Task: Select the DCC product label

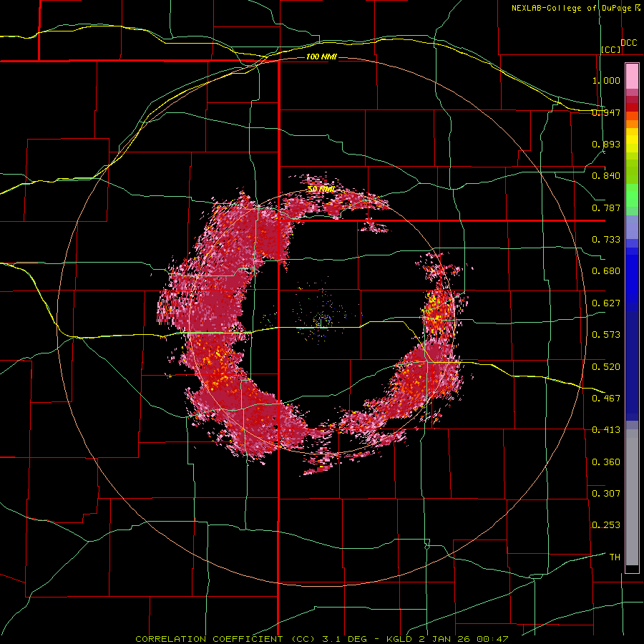Action: [628, 43]
